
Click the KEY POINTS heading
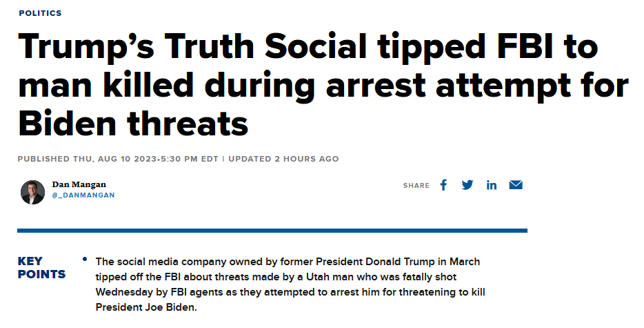pos(41,268)
